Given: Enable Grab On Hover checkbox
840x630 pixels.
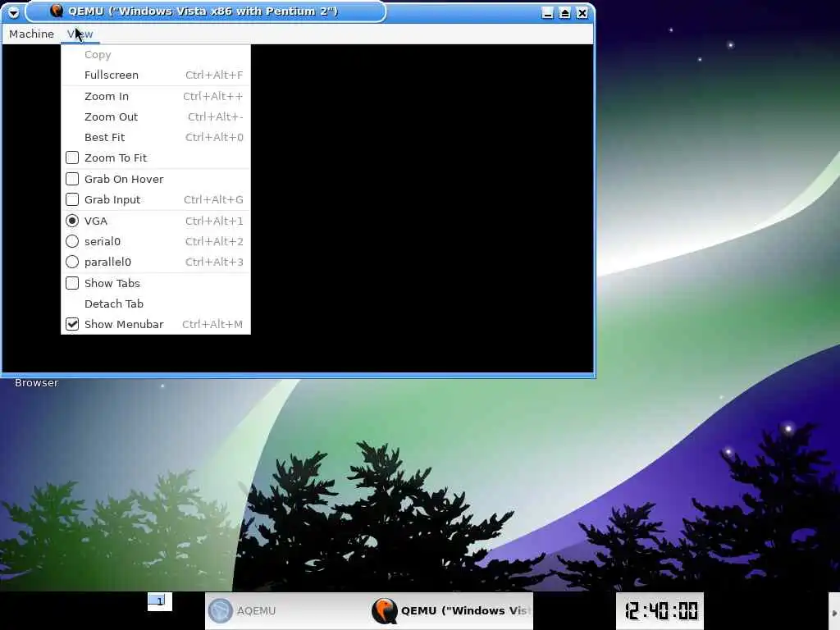Looking at the screenshot, I should coord(72,179).
